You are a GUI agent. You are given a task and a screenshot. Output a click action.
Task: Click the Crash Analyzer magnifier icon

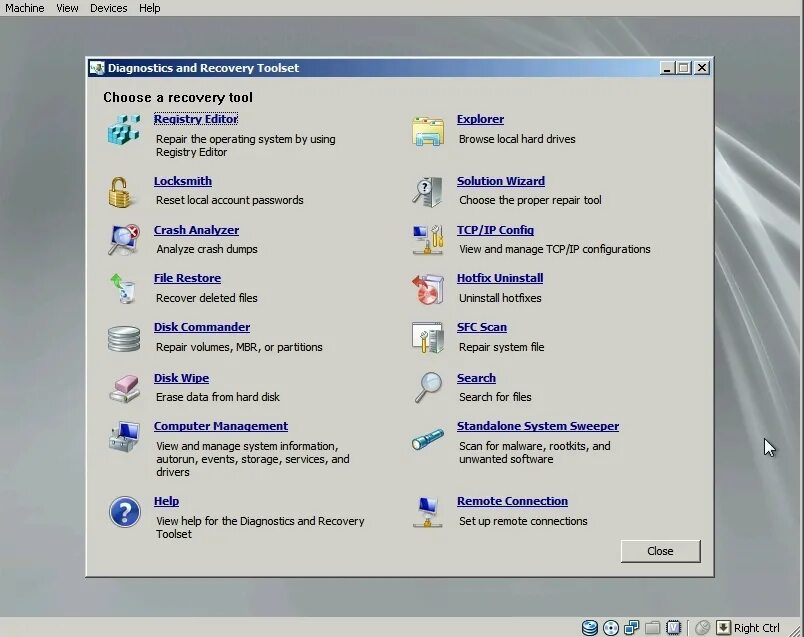124,239
